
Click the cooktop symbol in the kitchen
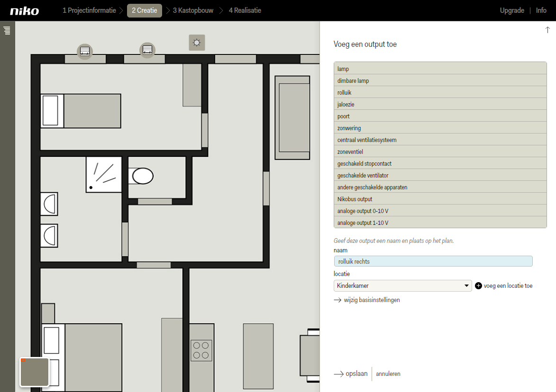tap(201, 350)
